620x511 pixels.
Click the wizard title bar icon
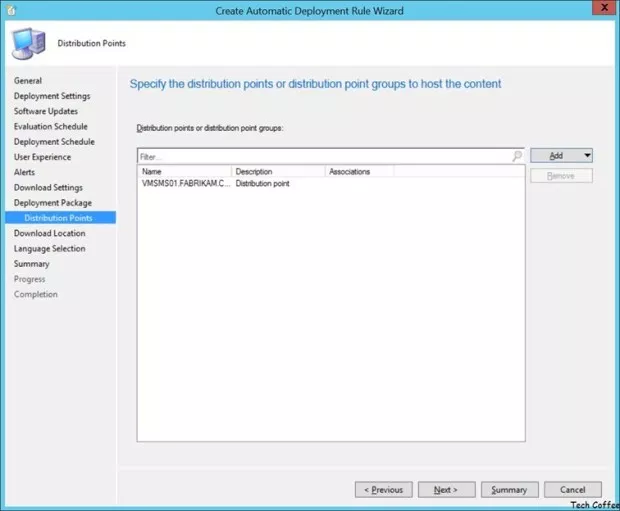pyautogui.click(x=11, y=10)
